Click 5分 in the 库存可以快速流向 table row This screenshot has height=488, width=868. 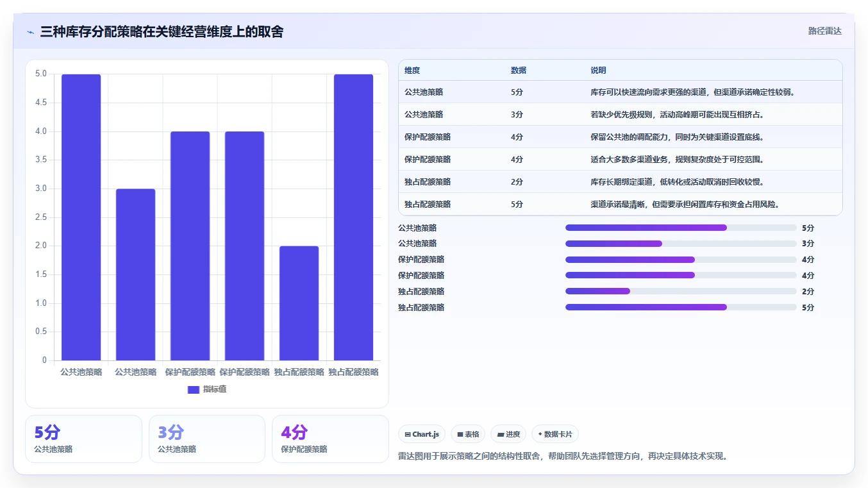coord(517,92)
